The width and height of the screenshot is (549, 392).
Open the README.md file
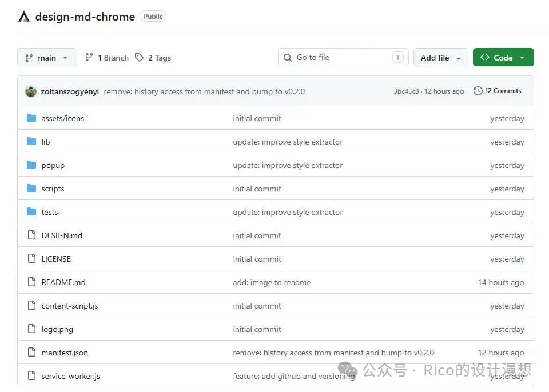click(63, 282)
